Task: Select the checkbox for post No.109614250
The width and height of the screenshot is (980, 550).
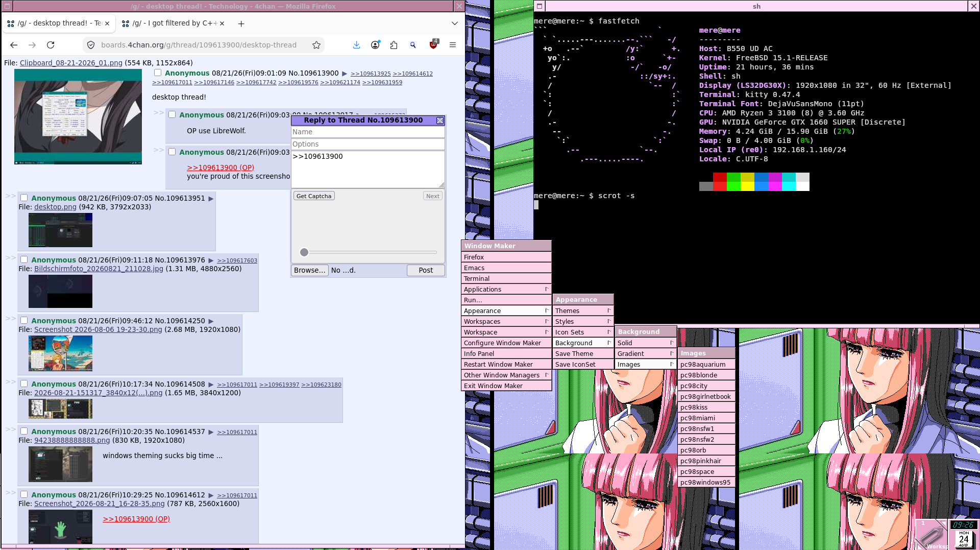Action: pos(24,321)
